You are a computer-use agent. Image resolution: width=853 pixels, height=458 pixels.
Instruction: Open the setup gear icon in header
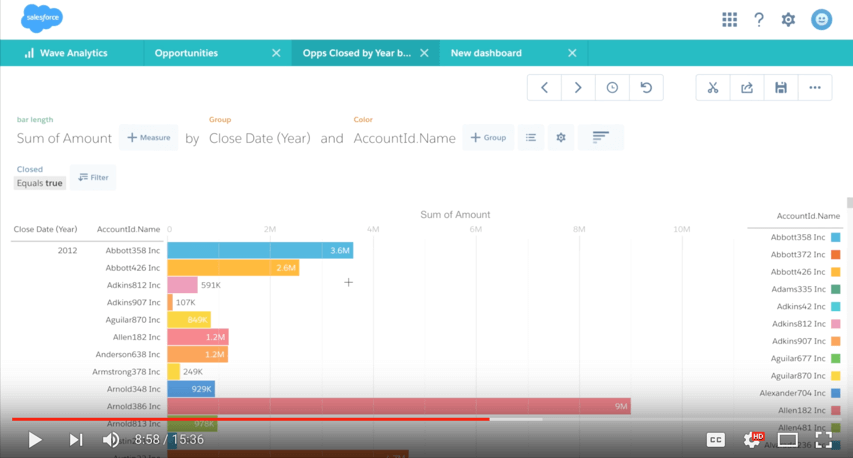tap(788, 20)
